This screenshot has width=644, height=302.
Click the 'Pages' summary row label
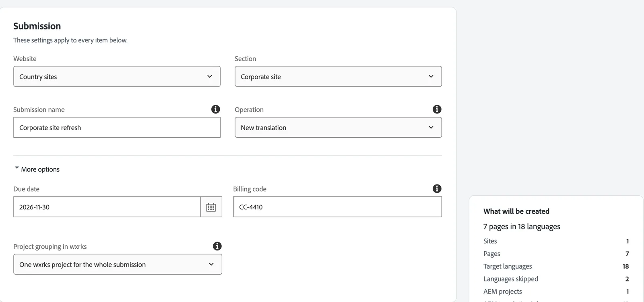[x=492, y=254]
